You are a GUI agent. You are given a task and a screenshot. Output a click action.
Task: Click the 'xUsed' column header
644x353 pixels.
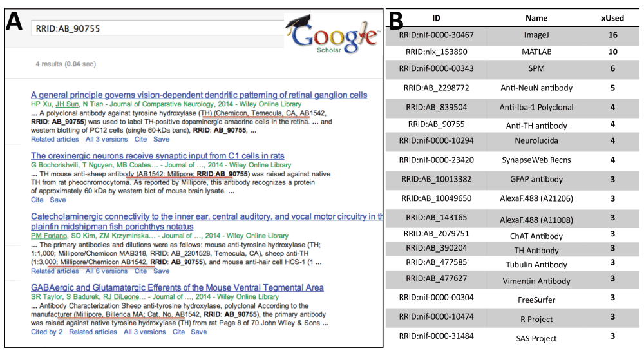[612, 18]
